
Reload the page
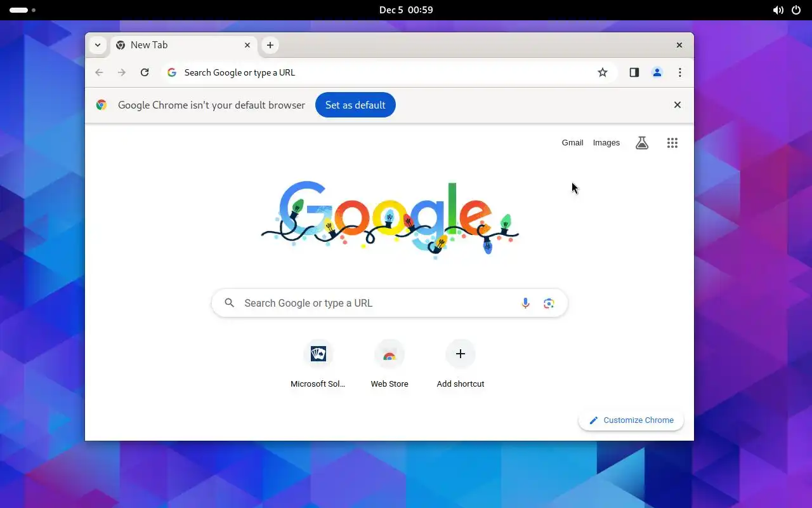pos(145,72)
